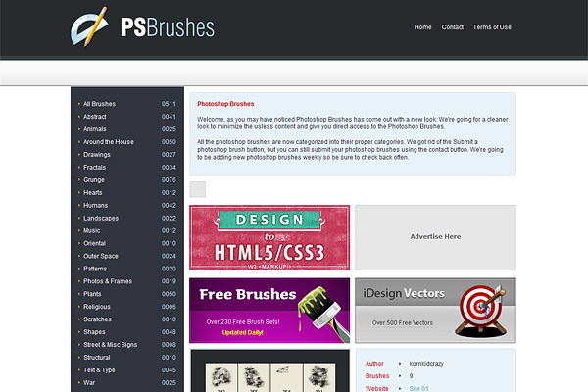Open the Music category
Viewport: 588px width, 392px height.
tap(92, 230)
